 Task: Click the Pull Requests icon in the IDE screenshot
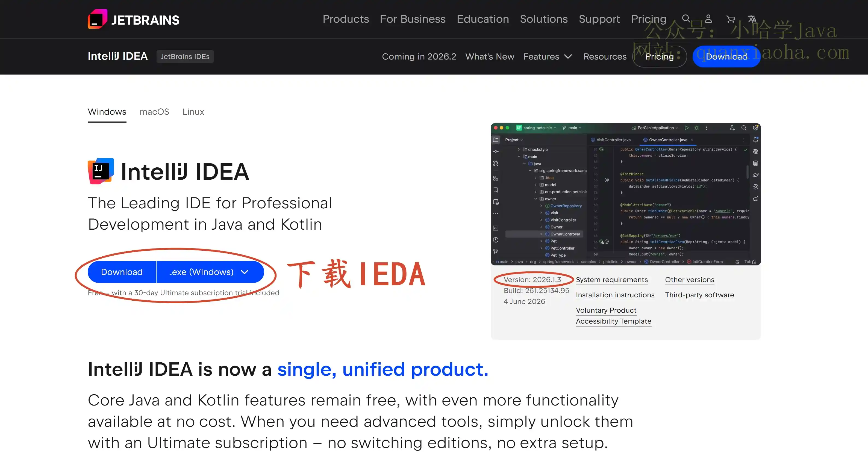(496, 163)
